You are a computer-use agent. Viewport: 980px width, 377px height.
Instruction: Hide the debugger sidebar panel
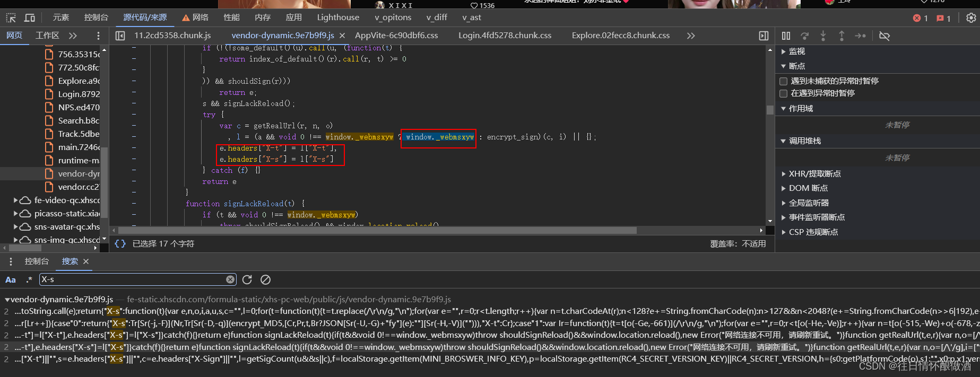click(764, 36)
